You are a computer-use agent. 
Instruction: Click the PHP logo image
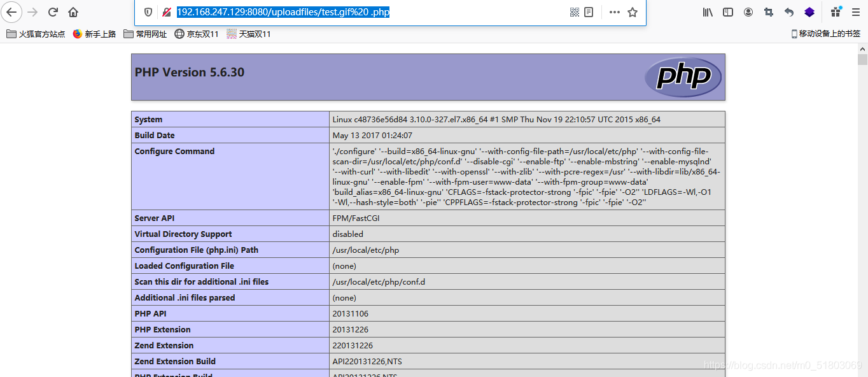click(682, 77)
